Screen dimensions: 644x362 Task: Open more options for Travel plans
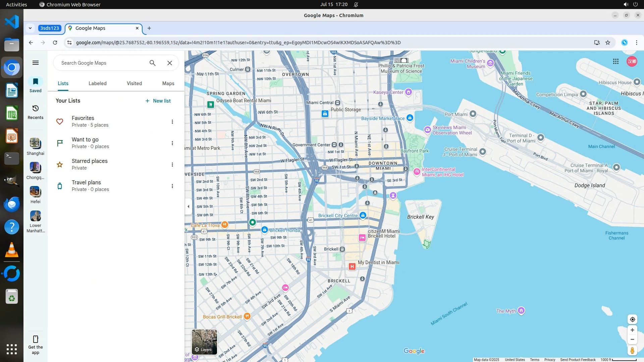pyautogui.click(x=172, y=186)
